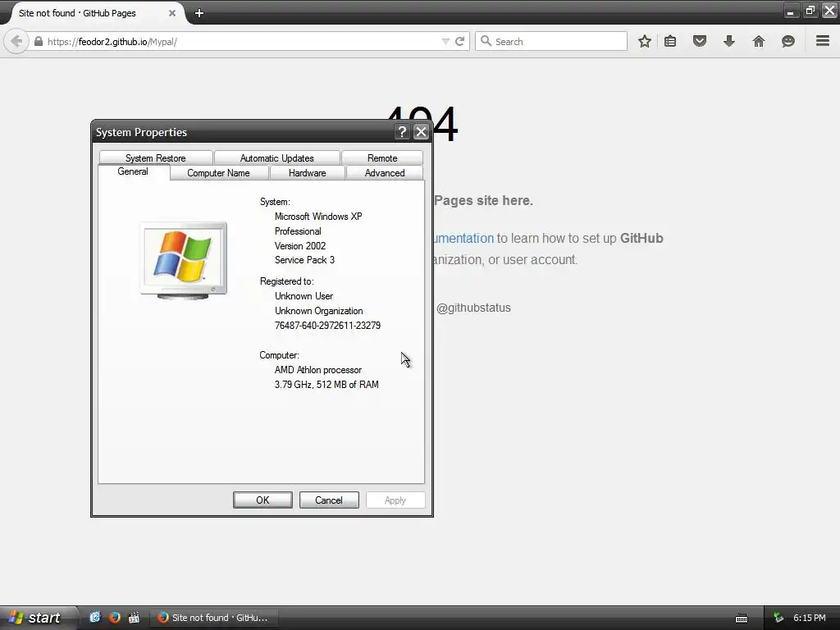
Task: Click the 'Service Pack 3' line
Action: pos(304,260)
